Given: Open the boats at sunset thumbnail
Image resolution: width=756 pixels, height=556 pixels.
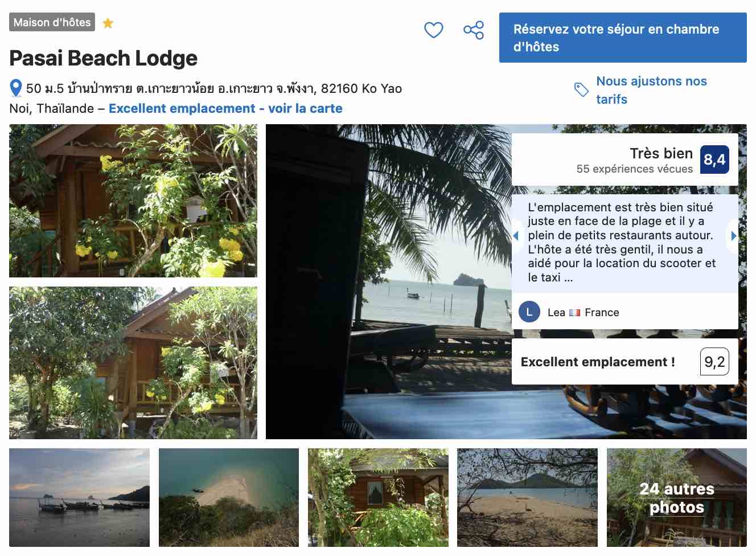Looking at the screenshot, I should pyautogui.click(x=79, y=497).
